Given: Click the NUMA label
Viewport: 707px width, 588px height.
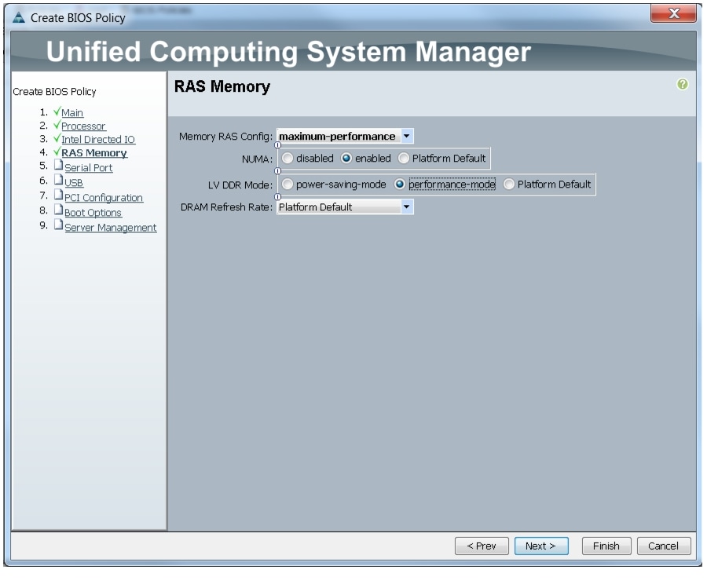Looking at the screenshot, I should point(257,159).
